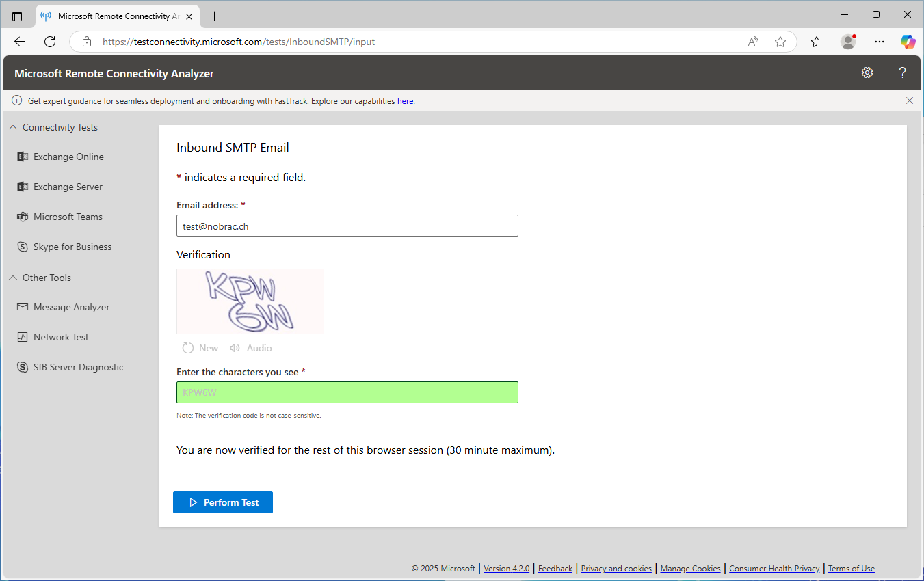Open the analyzer settings gear

pos(867,72)
